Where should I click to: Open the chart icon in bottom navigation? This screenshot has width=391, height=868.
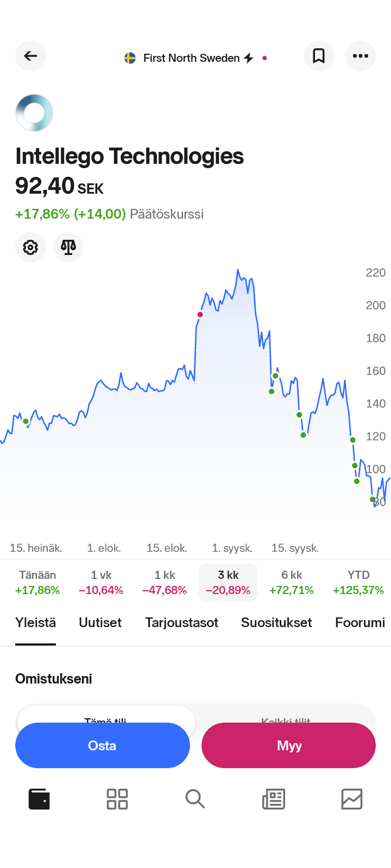click(x=352, y=799)
